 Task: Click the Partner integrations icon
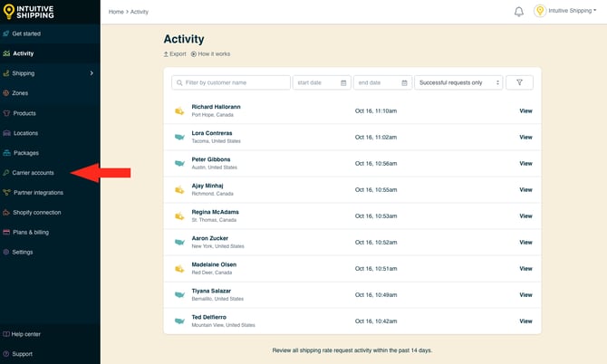pyautogui.click(x=6, y=192)
